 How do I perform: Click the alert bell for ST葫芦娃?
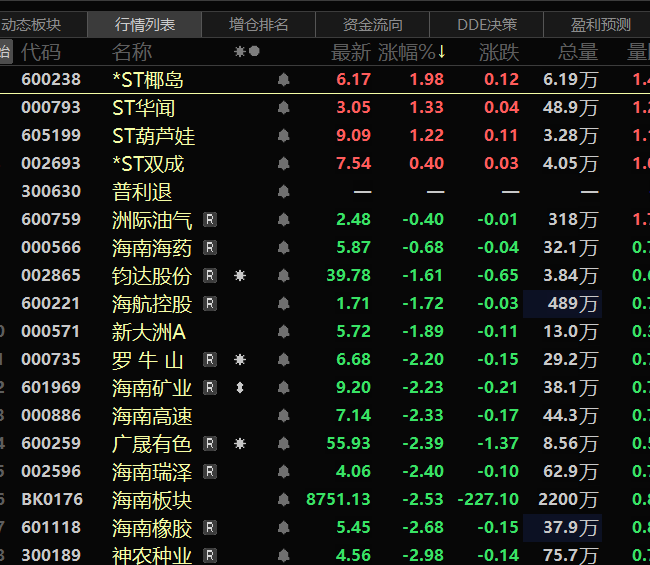tap(284, 136)
